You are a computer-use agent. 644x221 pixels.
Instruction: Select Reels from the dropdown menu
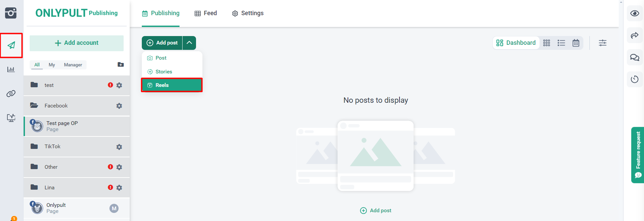(x=172, y=85)
